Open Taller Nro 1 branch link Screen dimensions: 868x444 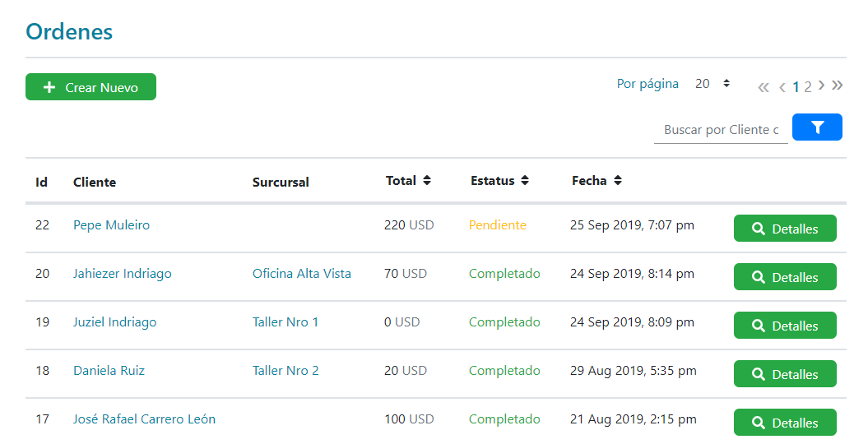point(285,322)
